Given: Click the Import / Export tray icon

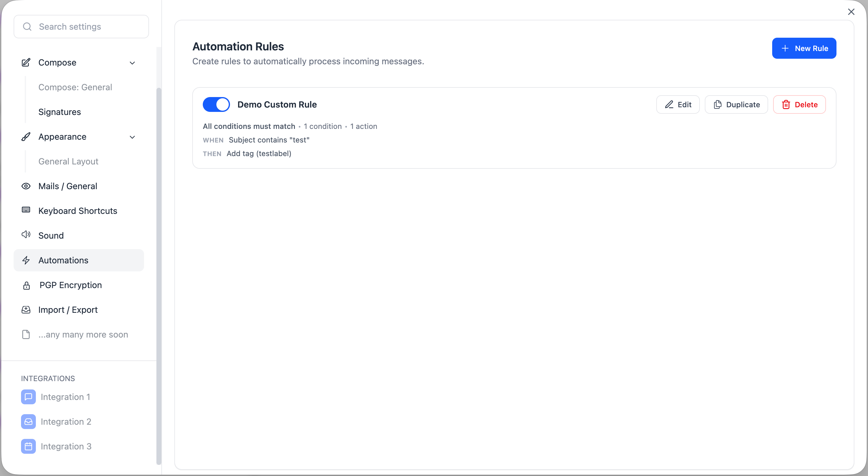Looking at the screenshot, I should pyautogui.click(x=26, y=310).
